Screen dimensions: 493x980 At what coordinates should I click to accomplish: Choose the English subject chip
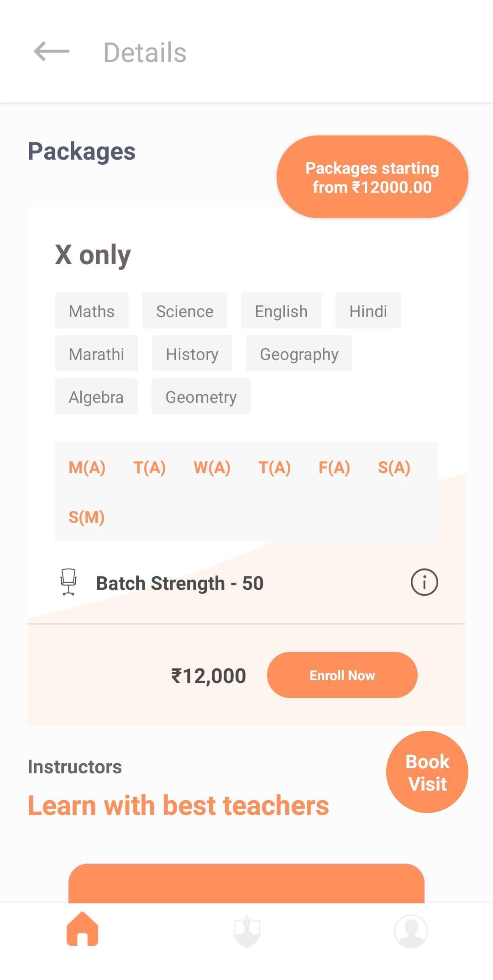(281, 311)
